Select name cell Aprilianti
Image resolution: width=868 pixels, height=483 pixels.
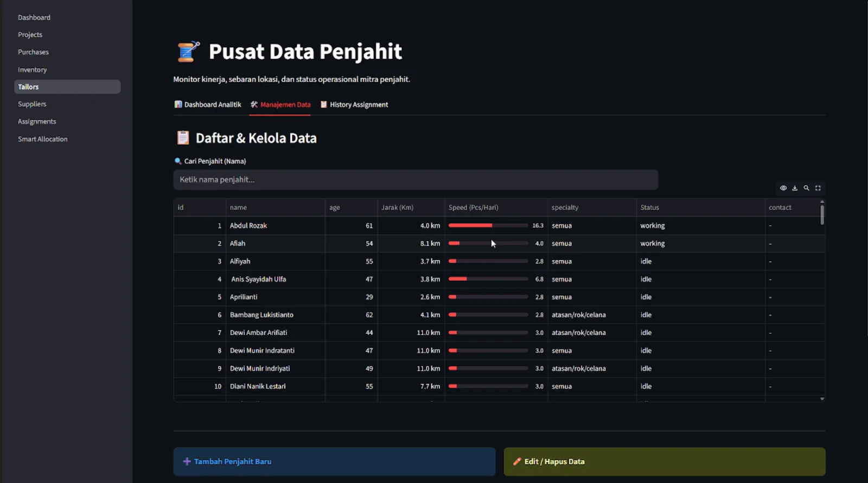(x=276, y=297)
